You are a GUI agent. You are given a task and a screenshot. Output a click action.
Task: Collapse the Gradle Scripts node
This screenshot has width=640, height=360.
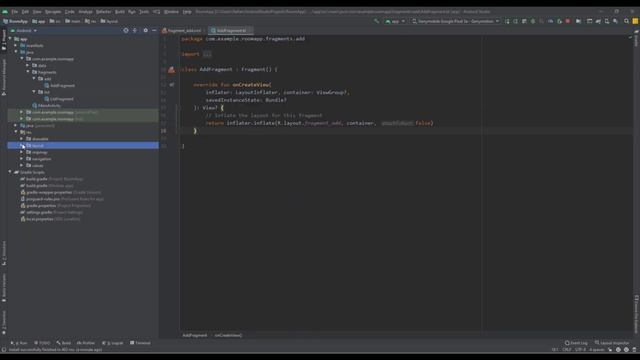coord(10,172)
